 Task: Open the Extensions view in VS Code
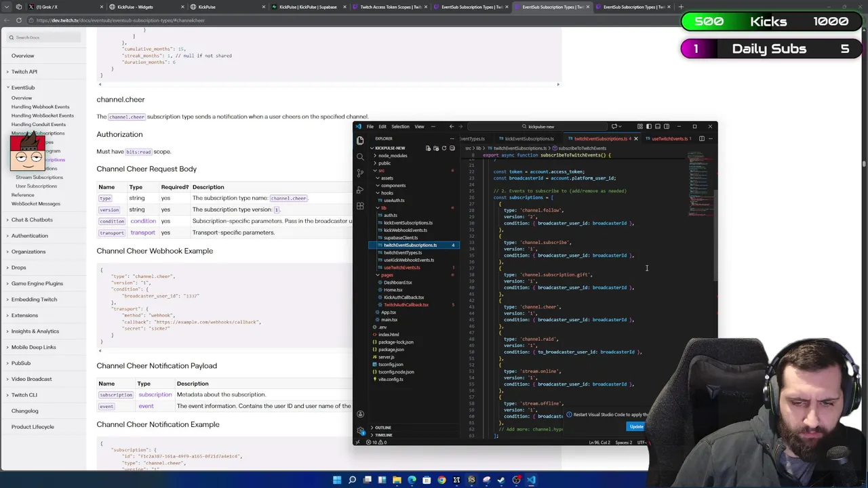(360, 205)
